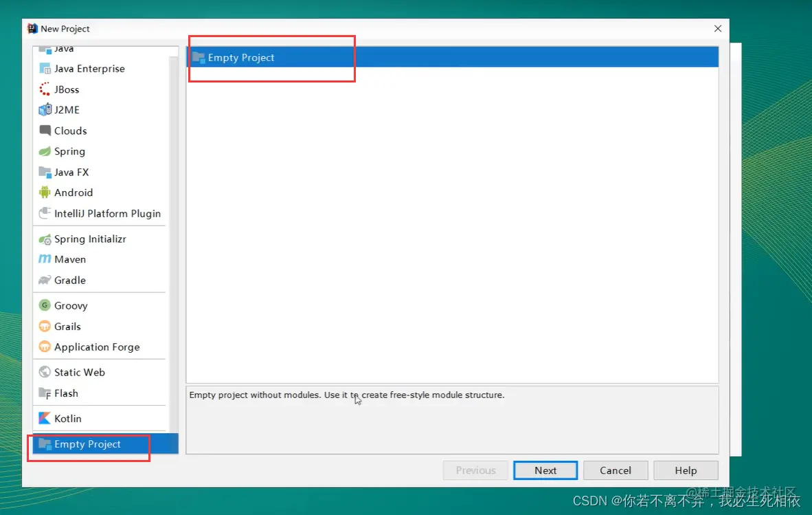Choose IntelliJ Platform Plugin entry
Screen dimensions: 812x515
pyautogui.click(x=100, y=213)
